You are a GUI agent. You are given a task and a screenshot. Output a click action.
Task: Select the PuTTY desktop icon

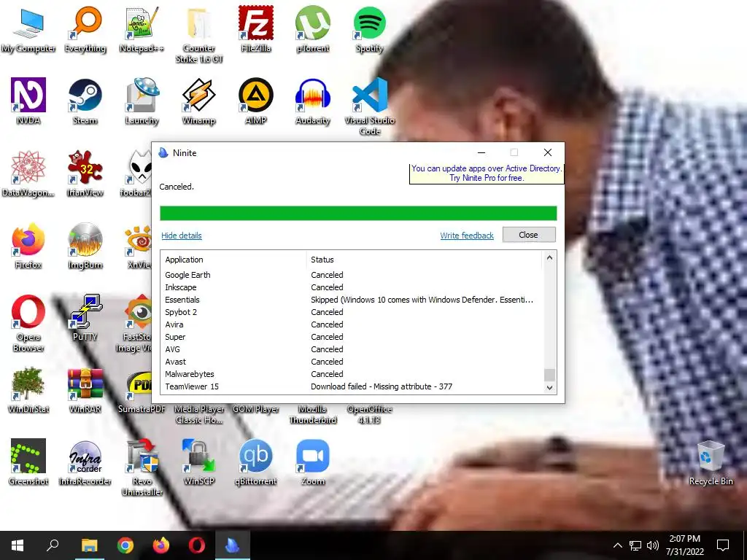[x=85, y=318]
